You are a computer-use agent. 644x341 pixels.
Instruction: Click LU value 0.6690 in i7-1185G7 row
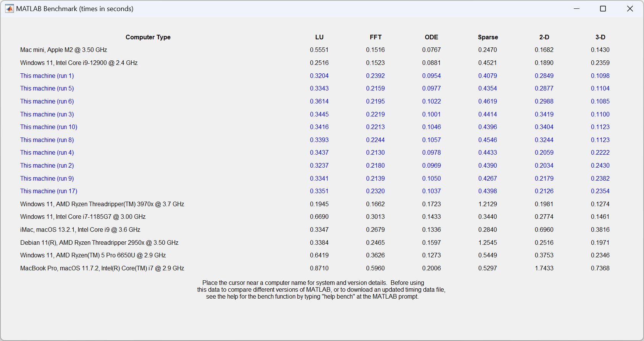coord(319,217)
